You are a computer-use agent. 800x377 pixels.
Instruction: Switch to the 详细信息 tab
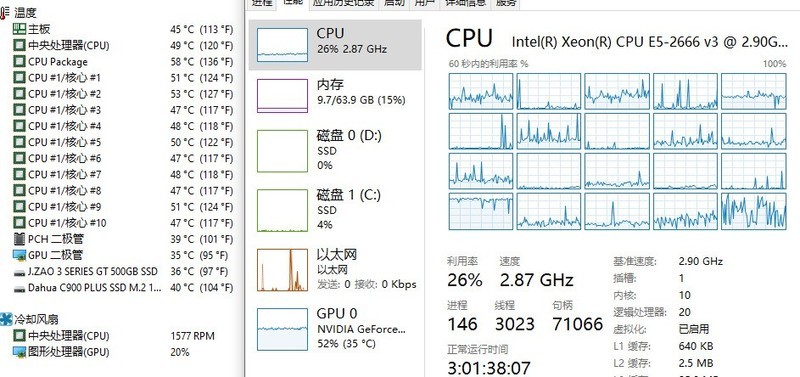click(465, 3)
